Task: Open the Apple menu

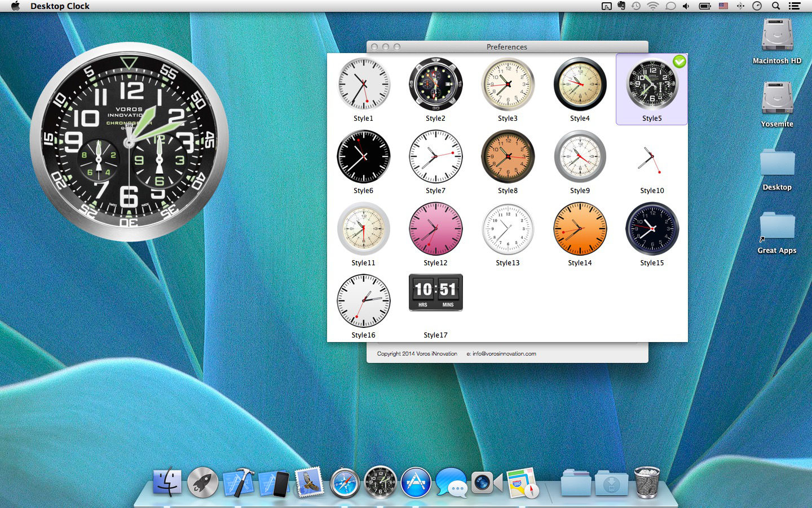Action: click(x=15, y=6)
